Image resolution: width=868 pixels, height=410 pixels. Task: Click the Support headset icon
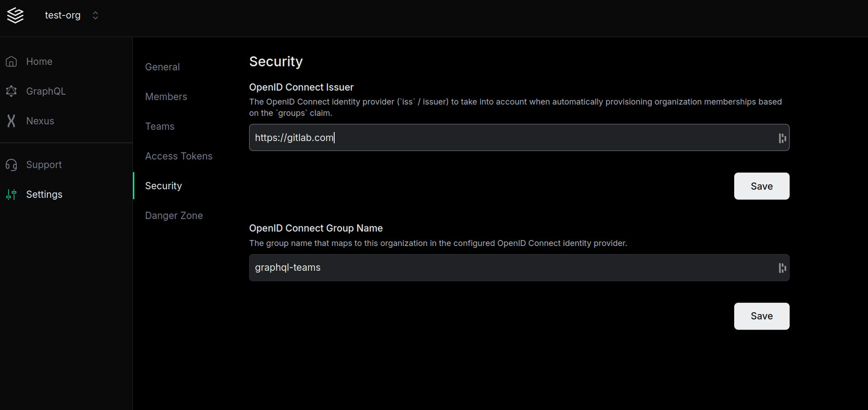coord(11,165)
